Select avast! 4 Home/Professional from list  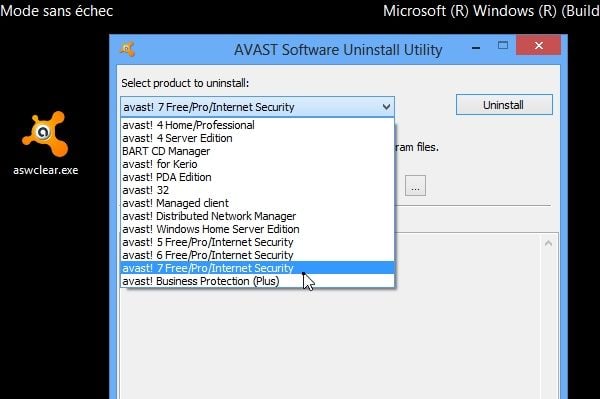(x=257, y=125)
